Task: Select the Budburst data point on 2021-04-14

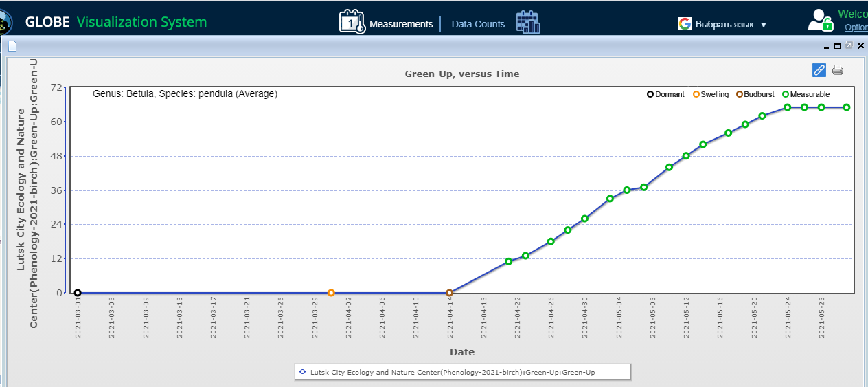Action: pyautogui.click(x=449, y=293)
